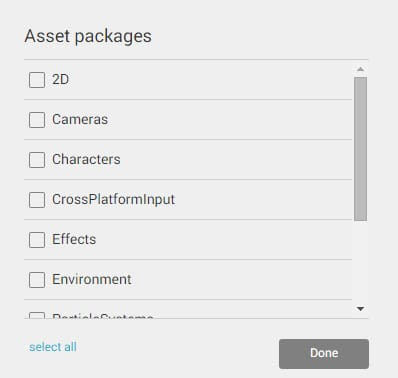Click the 2D label text

pyautogui.click(x=60, y=80)
